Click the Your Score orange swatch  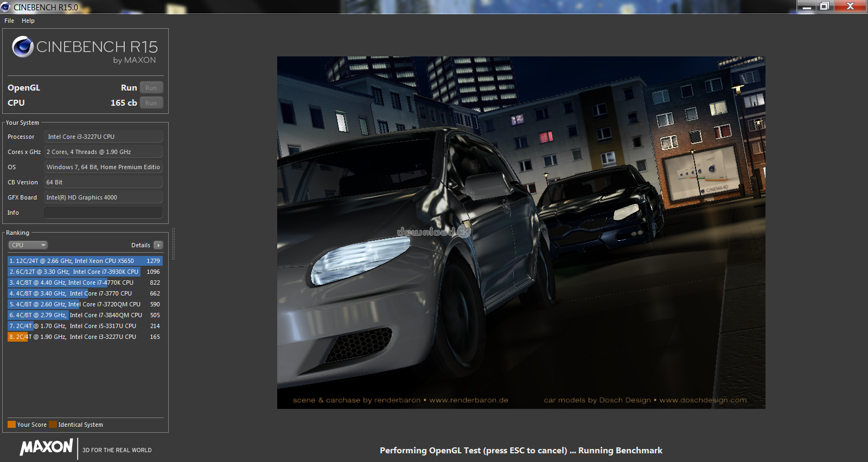[x=11, y=425]
